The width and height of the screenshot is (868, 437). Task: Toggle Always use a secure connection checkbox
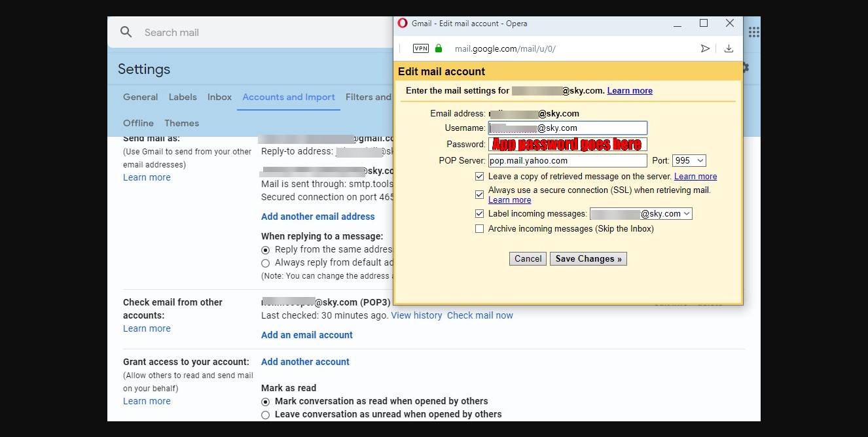(x=480, y=194)
